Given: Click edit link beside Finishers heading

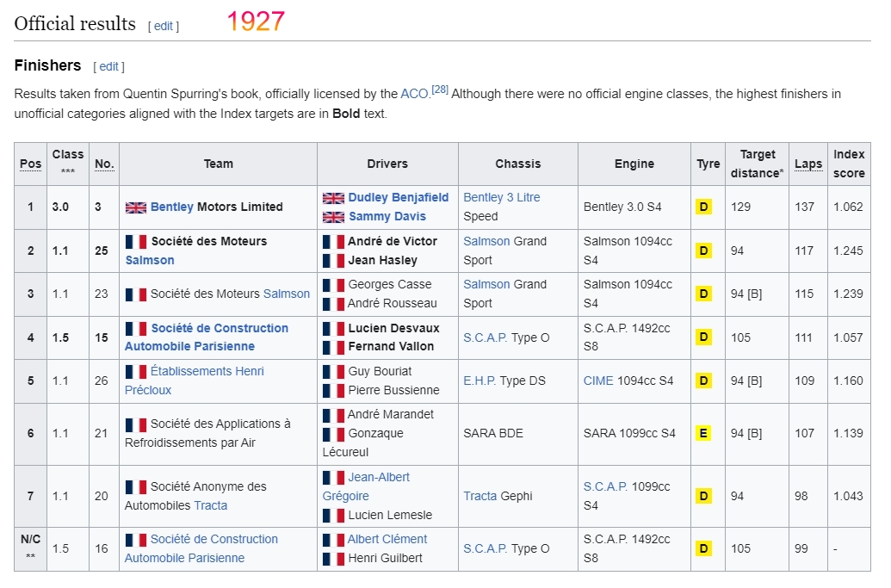Looking at the screenshot, I should [x=108, y=66].
